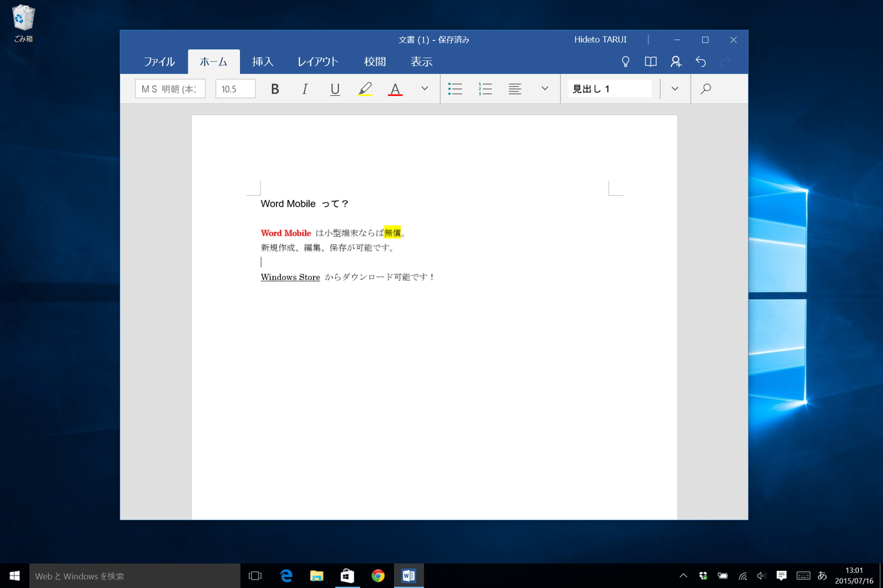Switch to the 挿入 ribbon tab

click(x=263, y=61)
